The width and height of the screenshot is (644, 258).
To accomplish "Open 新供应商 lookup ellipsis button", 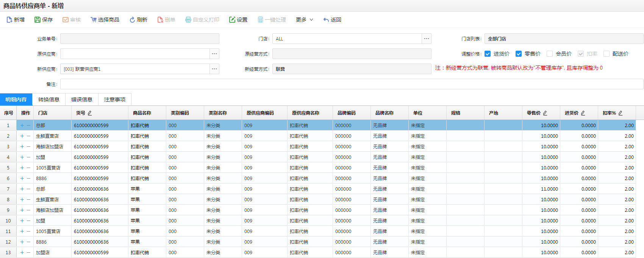I will 214,69.
